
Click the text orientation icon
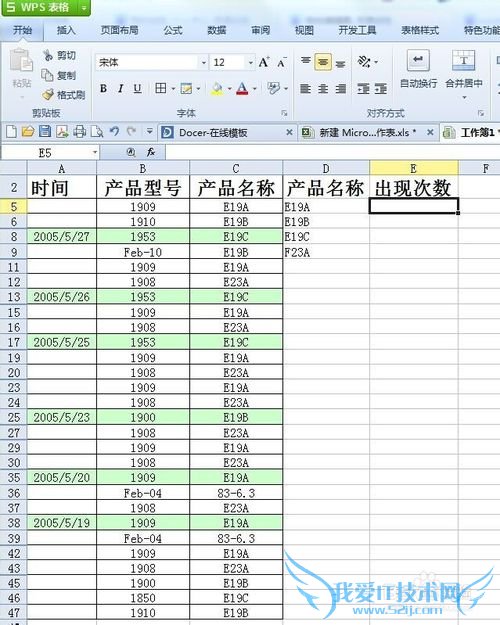coord(364,61)
